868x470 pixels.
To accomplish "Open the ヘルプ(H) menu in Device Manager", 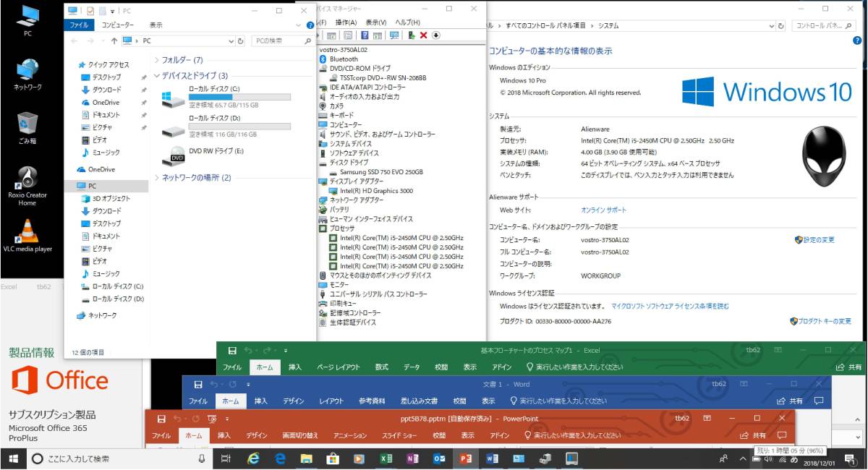I will click(407, 22).
